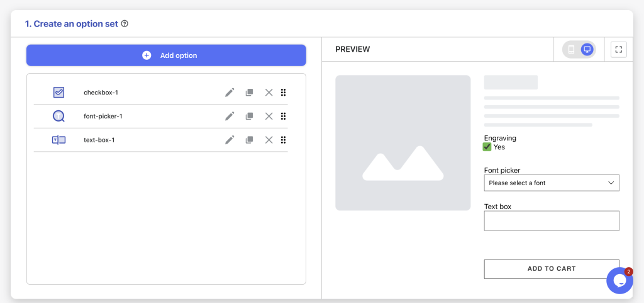This screenshot has height=303, width=644.
Task: Open help icon beside Create an option set
Action: (125, 24)
